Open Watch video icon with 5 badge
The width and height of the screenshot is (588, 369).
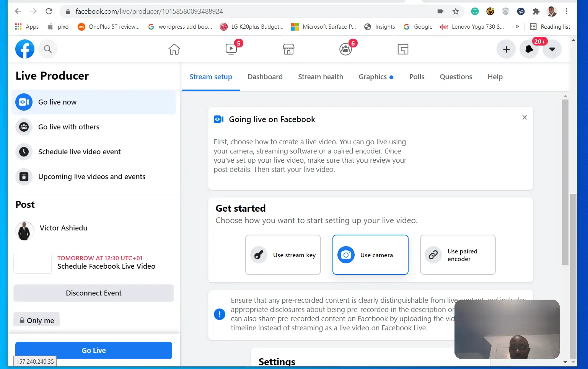point(231,49)
